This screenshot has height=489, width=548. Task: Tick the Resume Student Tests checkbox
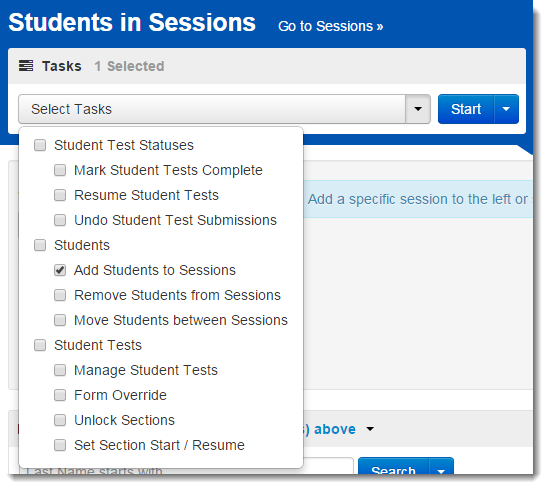60,195
